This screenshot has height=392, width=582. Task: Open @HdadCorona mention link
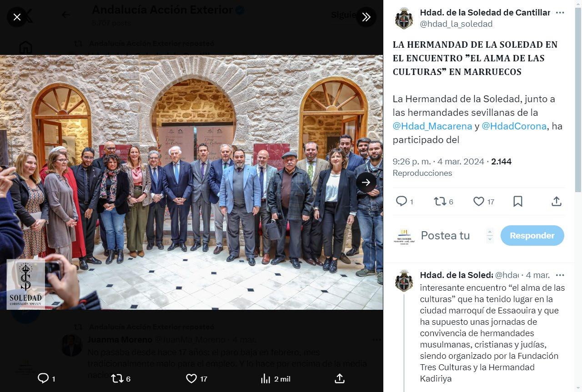pos(514,126)
